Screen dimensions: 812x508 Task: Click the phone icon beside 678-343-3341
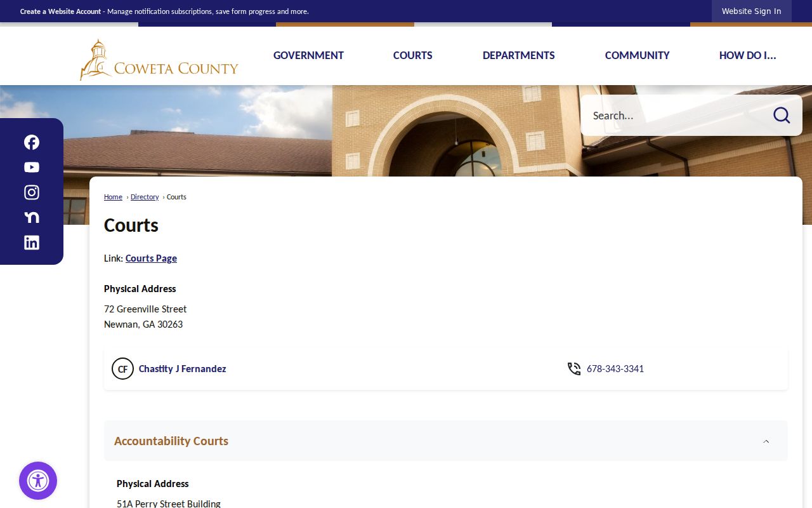click(574, 369)
